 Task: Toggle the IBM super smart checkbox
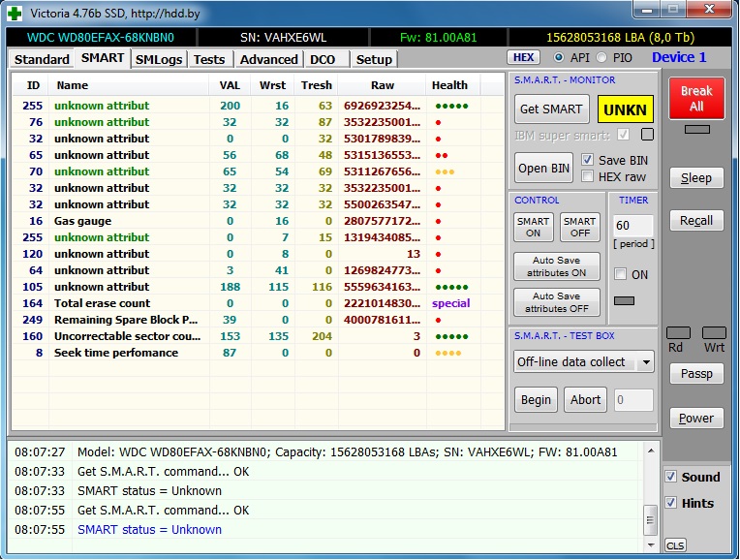[x=624, y=135]
